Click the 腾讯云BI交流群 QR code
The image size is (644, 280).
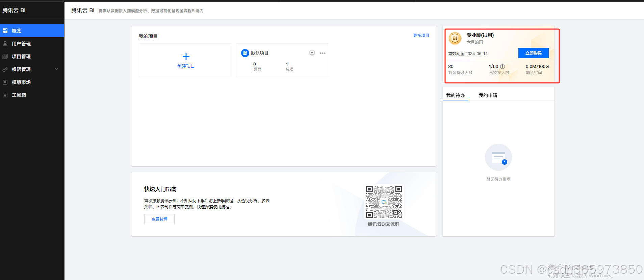[384, 202]
